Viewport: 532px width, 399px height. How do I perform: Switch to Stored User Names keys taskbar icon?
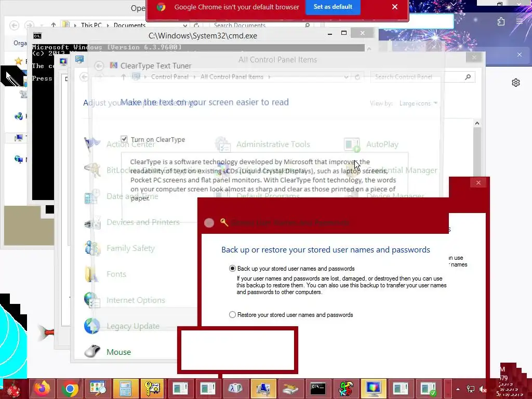(x=152, y=389)
